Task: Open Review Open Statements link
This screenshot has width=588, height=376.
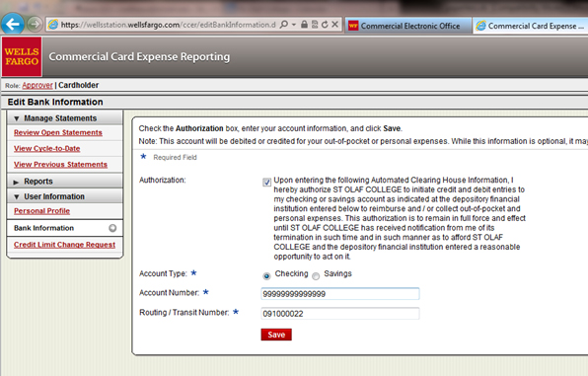Action: 58,132
